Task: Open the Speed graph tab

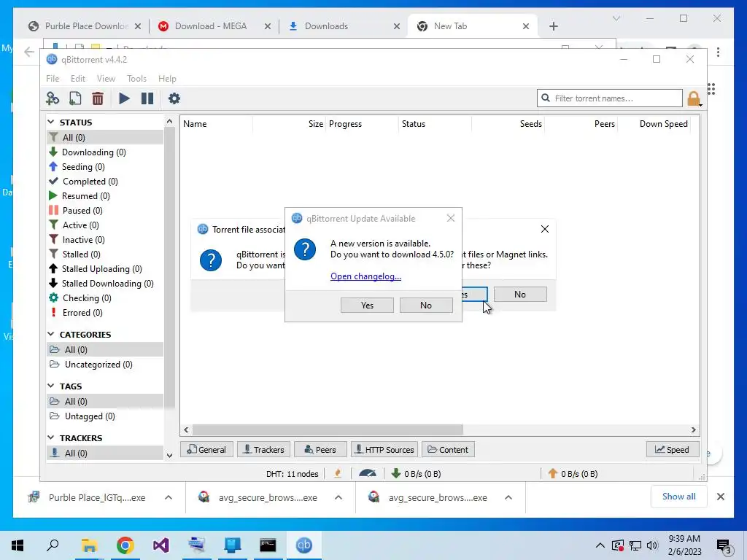Action: click(672, 449)
